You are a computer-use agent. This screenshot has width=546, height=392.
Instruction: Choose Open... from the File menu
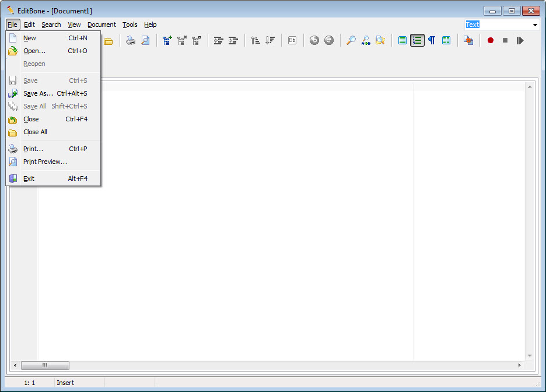tap(53, 51)
